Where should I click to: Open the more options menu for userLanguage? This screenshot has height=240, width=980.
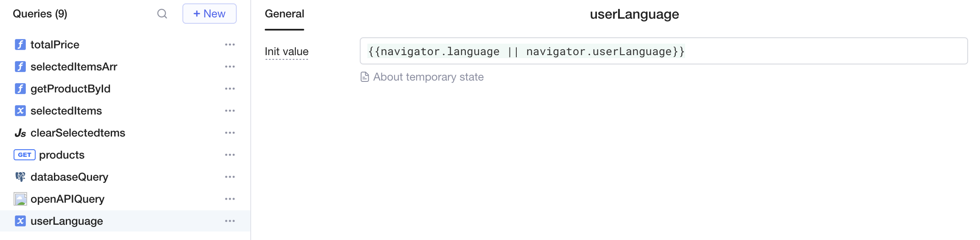[x=230, y=221]
